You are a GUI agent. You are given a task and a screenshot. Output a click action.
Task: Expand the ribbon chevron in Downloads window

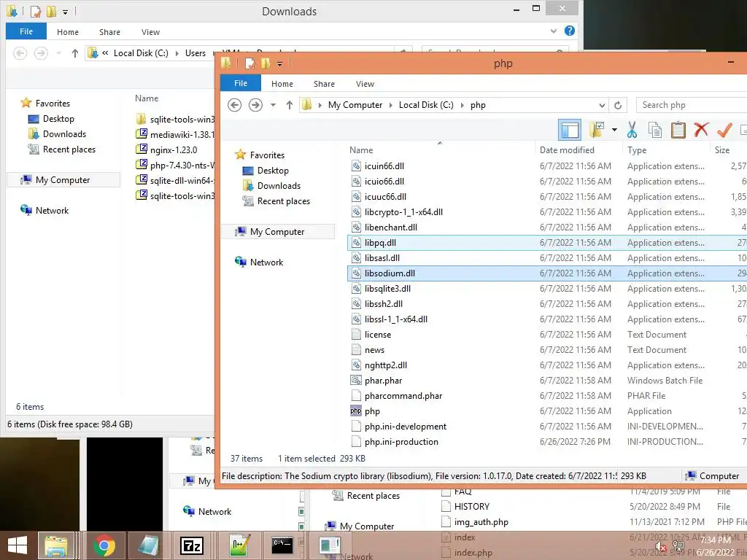[x=553, y=31]
